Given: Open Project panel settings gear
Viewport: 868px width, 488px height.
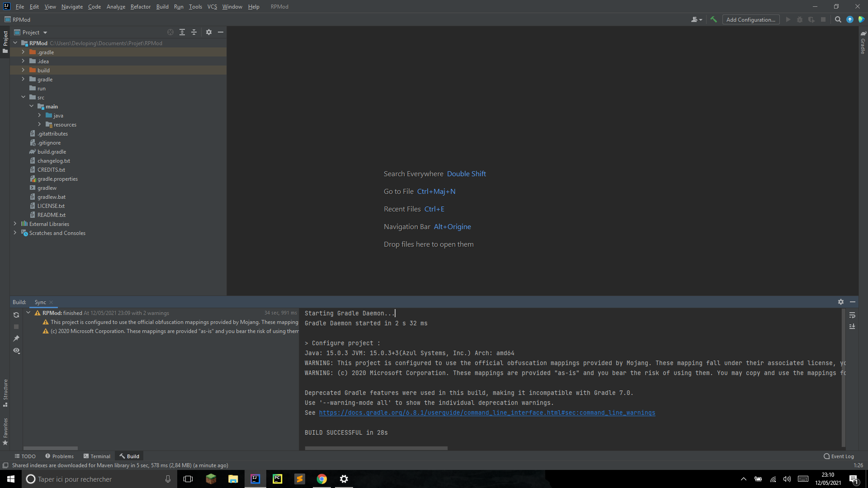Looking at the screenshot, I should (x=209, y=32).
